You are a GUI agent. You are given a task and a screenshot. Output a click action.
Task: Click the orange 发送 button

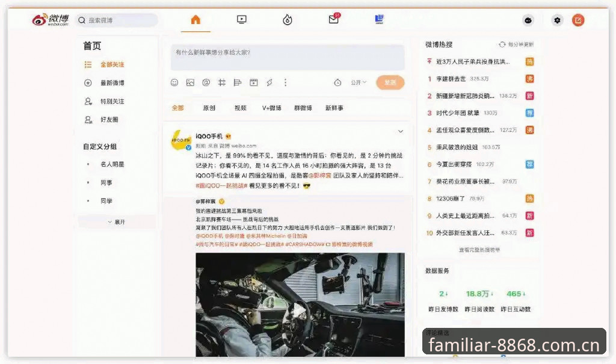point(390,82)
